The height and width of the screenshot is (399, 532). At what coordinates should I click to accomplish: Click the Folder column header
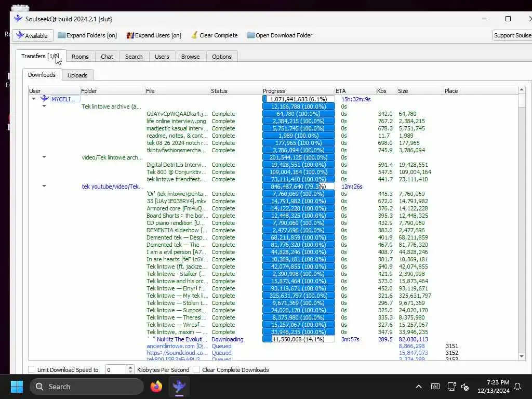[x=112, y=91]
